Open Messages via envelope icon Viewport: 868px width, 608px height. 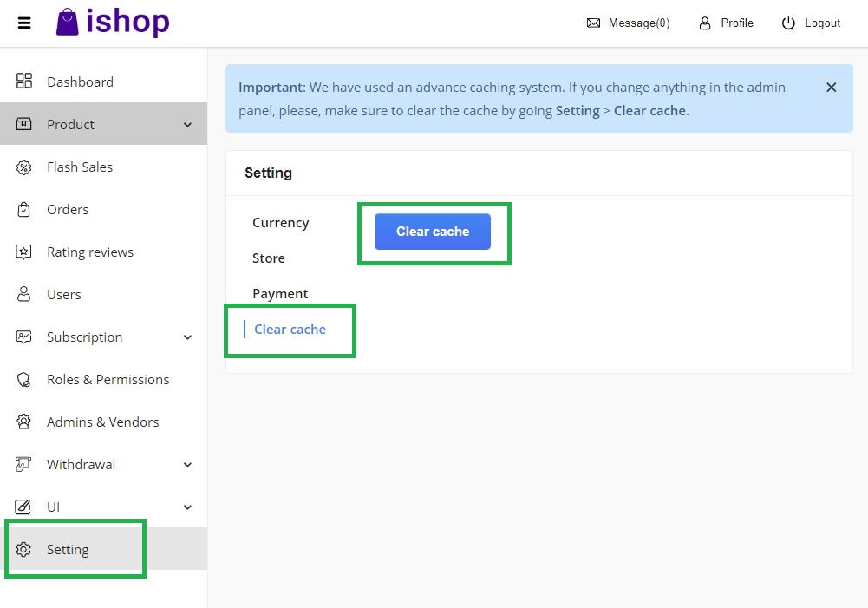point(594,23)
